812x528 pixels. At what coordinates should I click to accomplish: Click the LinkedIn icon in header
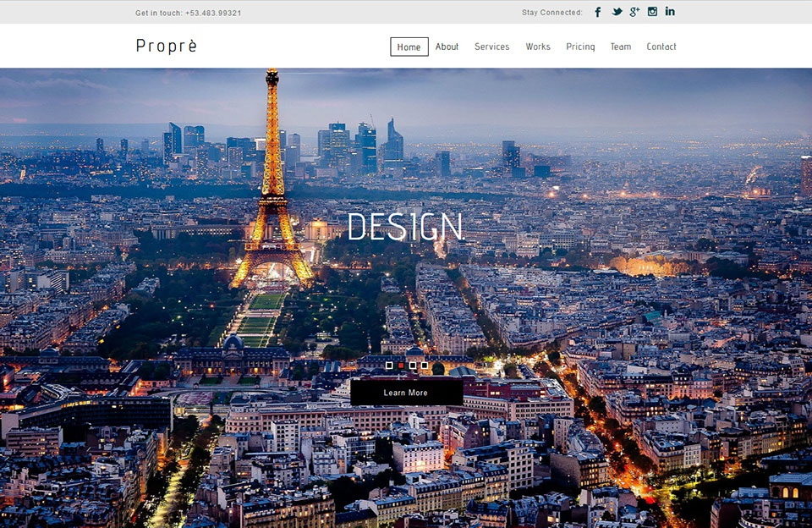(x=670, y=12)
